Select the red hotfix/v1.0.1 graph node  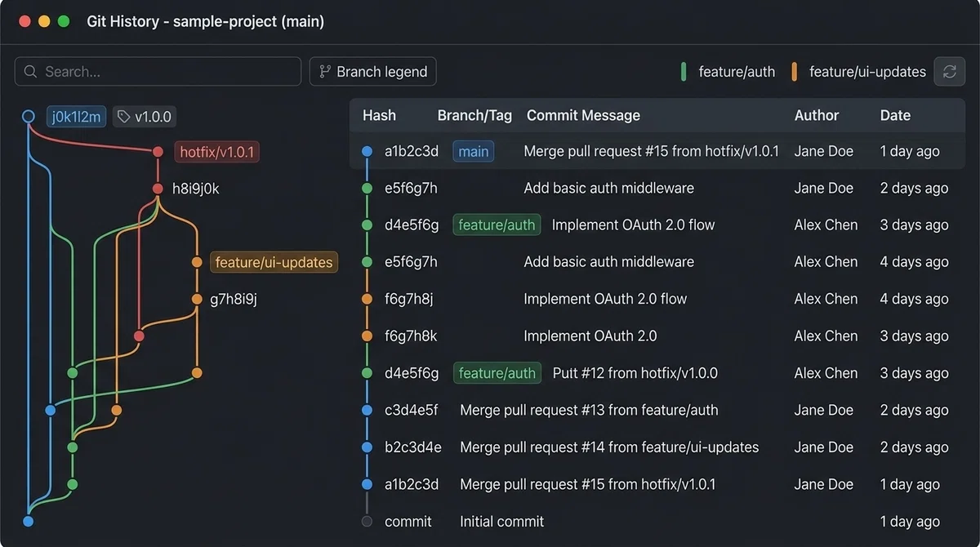click(x=158, y=152)
